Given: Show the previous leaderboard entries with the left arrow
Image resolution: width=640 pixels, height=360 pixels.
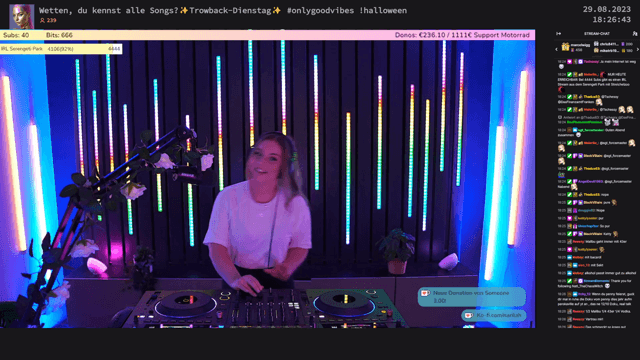Looking at the screenshot, I should (x=556, y=49).
